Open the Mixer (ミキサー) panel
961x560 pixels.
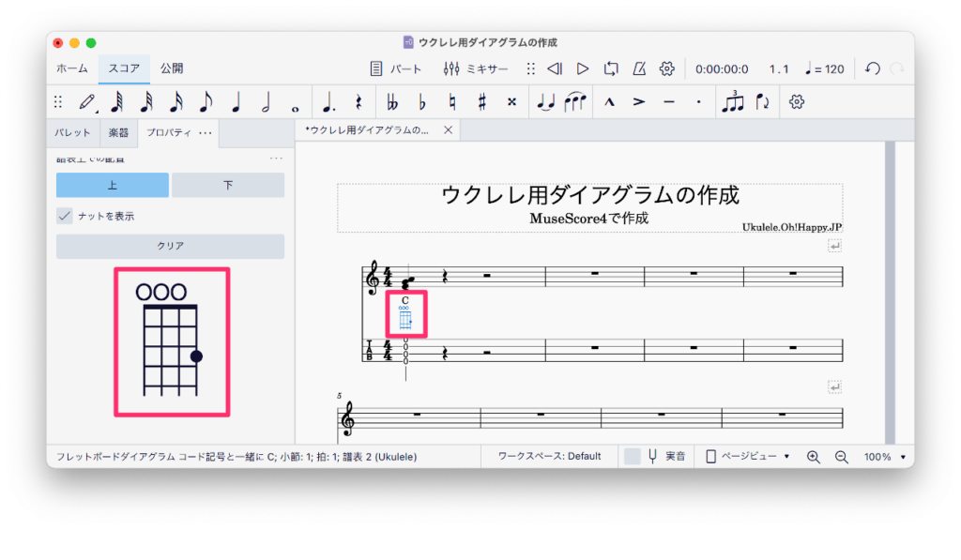point(476,68)
